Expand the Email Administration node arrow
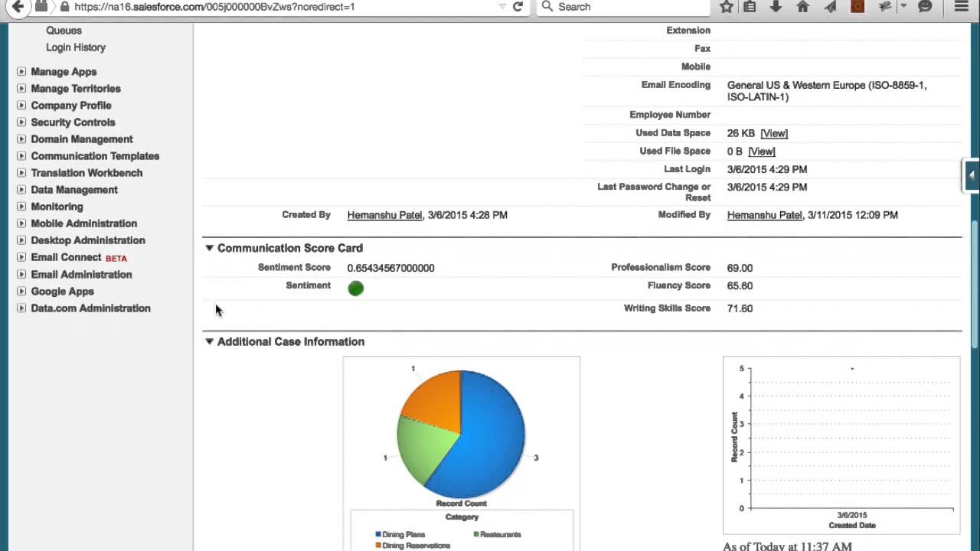Image resolution: width=980 pixels, height=551 pixels. (x=21, y=275)
